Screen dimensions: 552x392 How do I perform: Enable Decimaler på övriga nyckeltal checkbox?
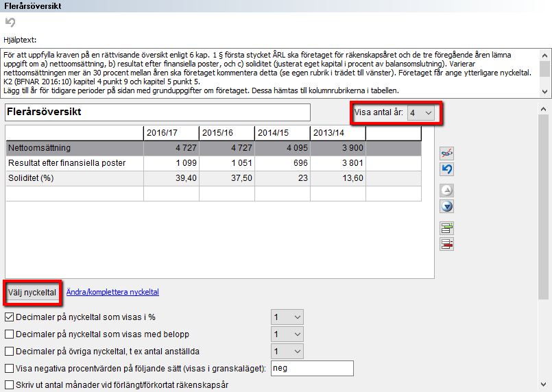(10, 351)
